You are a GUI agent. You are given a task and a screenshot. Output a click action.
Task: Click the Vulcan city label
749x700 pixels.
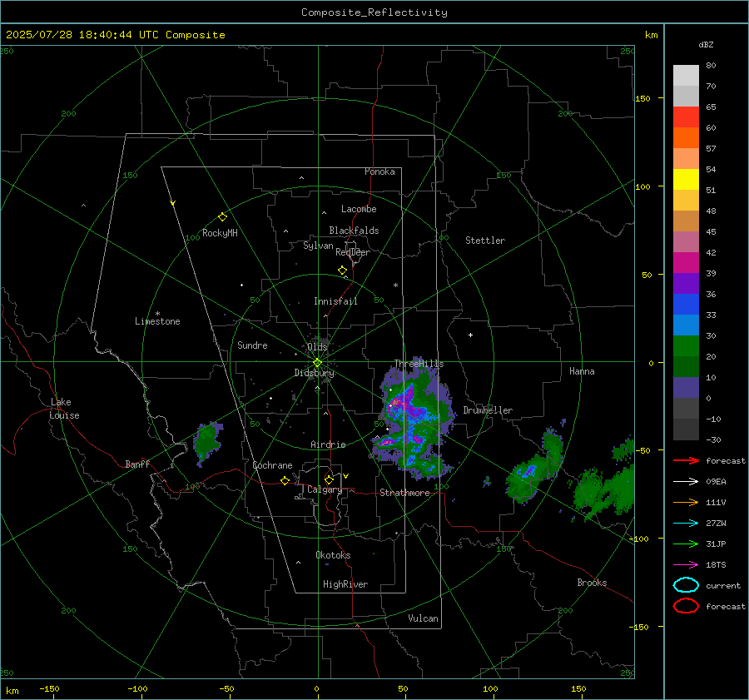tap(423, 618)
